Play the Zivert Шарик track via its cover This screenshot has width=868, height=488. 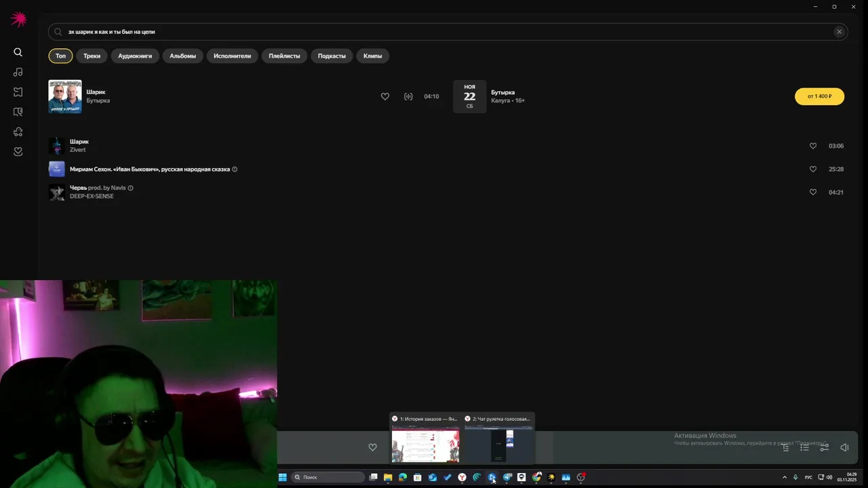57,146
